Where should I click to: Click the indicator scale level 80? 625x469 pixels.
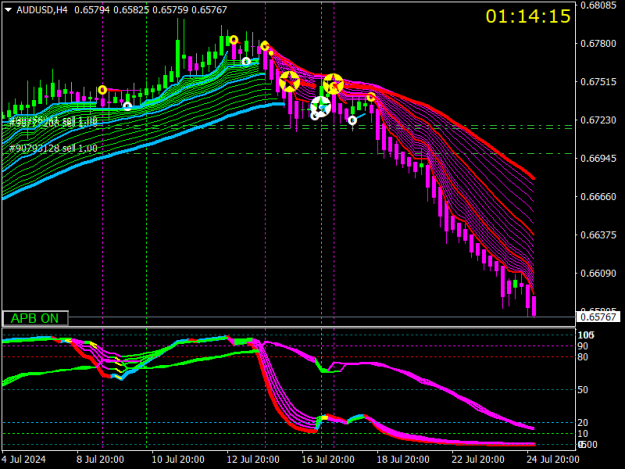click(583, 357)
